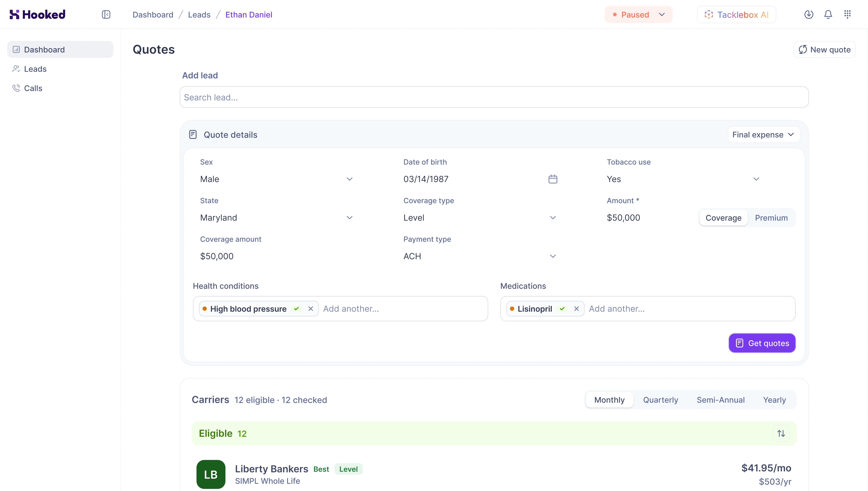Viewport: 868px width, 491px height.
Task: Click the Liberty Bankers LB logo
Action: point(211,474)
